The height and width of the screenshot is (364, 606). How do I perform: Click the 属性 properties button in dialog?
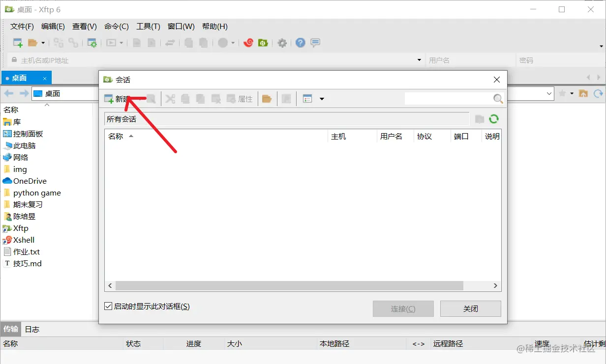pyautogui.click(x=240, y=99)
